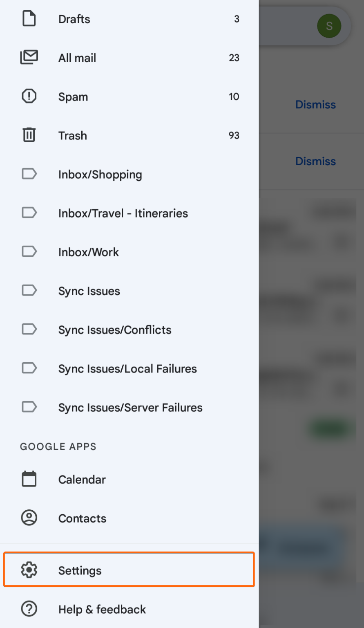Click the Spam warning icon

(29, 96)
